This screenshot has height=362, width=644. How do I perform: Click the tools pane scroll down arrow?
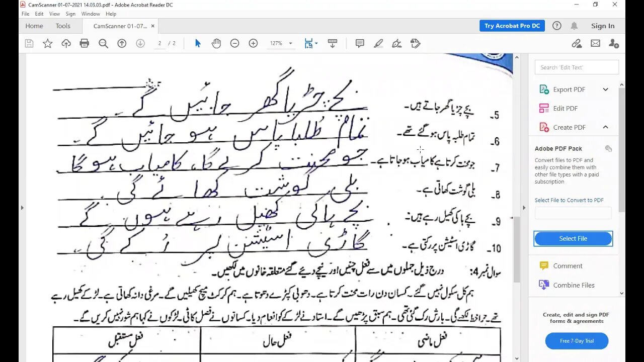point(622,293)
